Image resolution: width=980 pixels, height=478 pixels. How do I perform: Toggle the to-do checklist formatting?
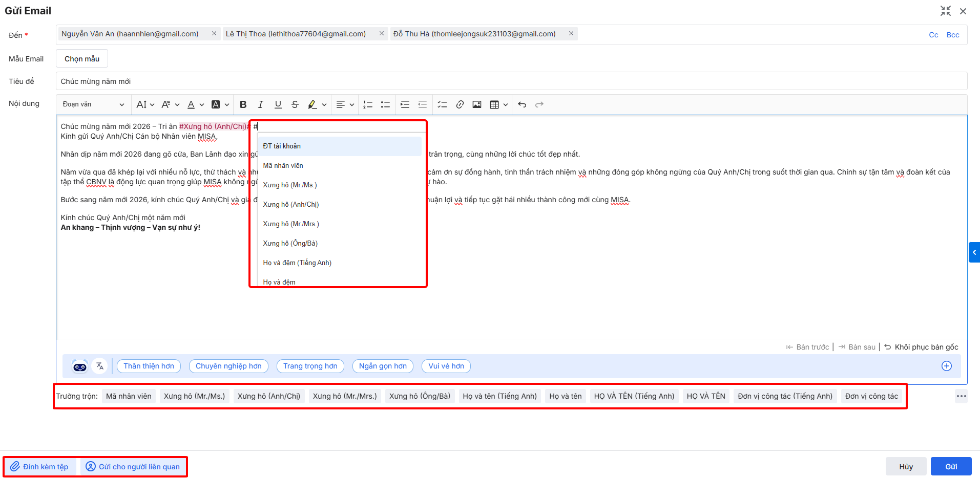[x=442, y=104]
